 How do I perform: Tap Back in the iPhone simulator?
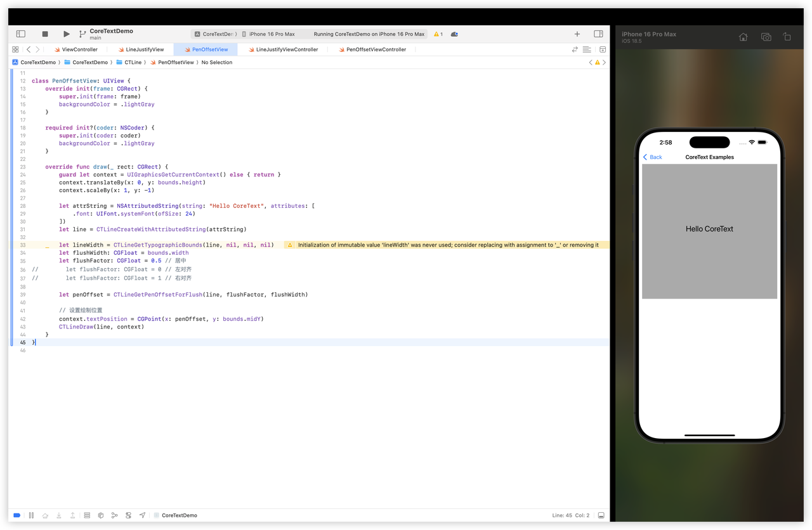[x=653, y=157]
